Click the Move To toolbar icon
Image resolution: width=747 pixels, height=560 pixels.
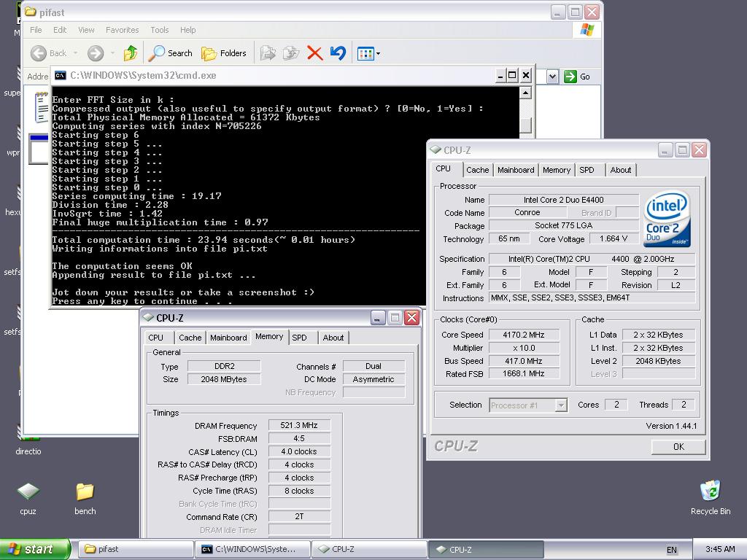(268, 53)
